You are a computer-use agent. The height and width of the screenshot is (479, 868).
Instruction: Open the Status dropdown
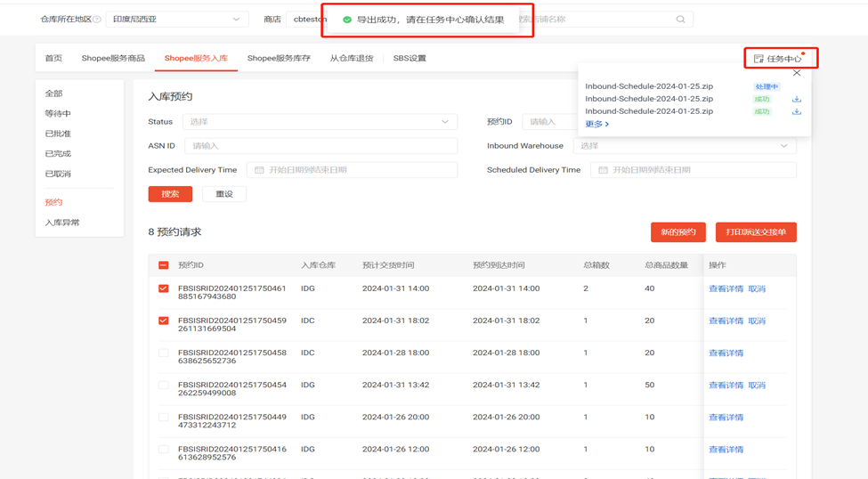point(320,122)
